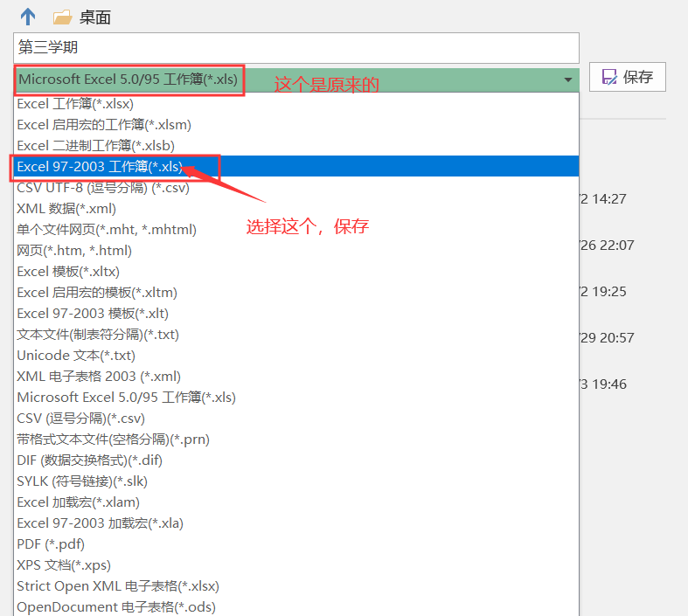Pick 网页(*.htm, *.html) format

coord(296,251)
